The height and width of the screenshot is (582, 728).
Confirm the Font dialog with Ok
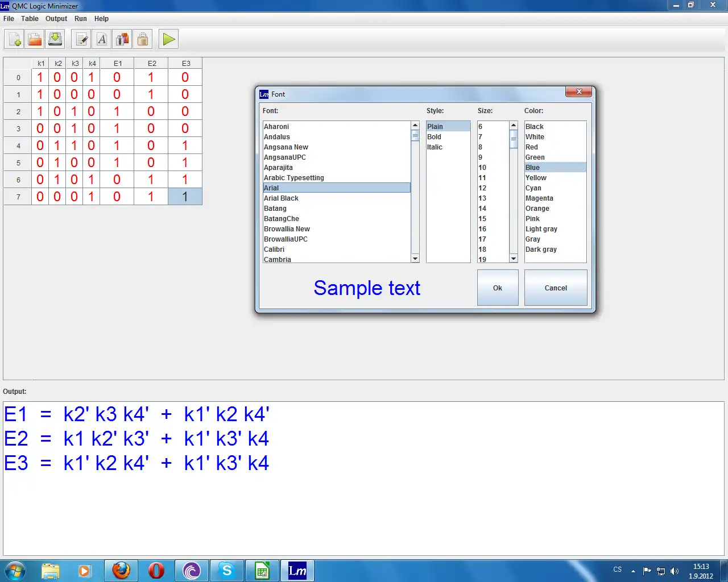(498, 288)
